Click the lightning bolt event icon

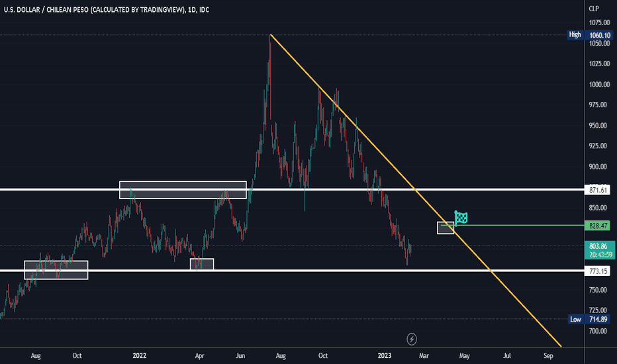[x=412, y=339]
